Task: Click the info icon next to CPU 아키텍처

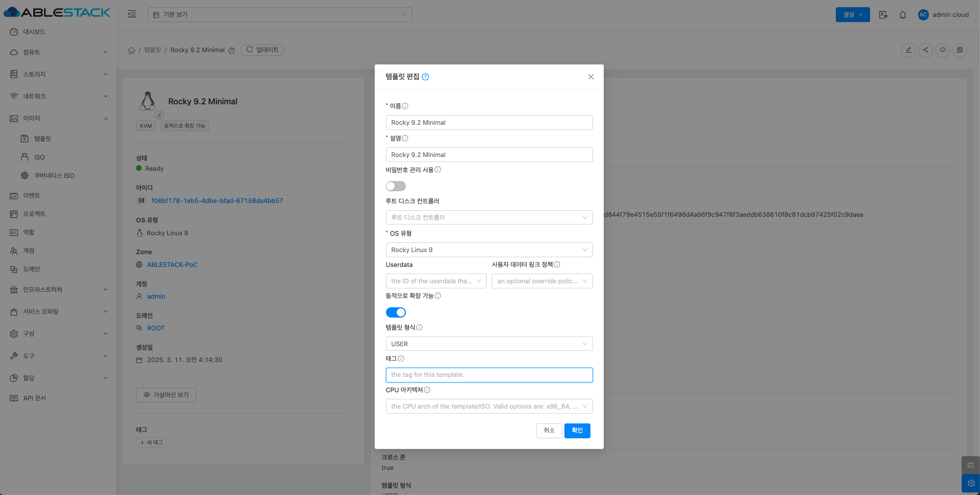Action: [427, 390]
